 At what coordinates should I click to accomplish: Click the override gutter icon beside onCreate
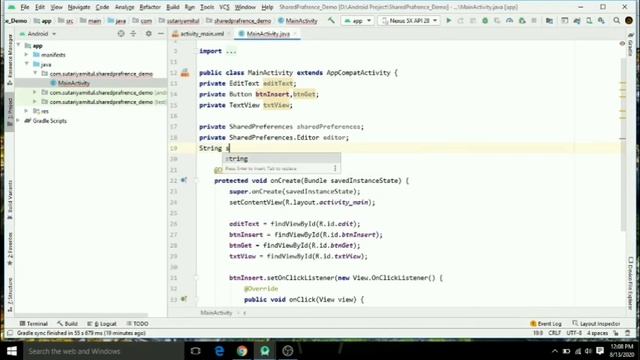click(x=184, y=180)
